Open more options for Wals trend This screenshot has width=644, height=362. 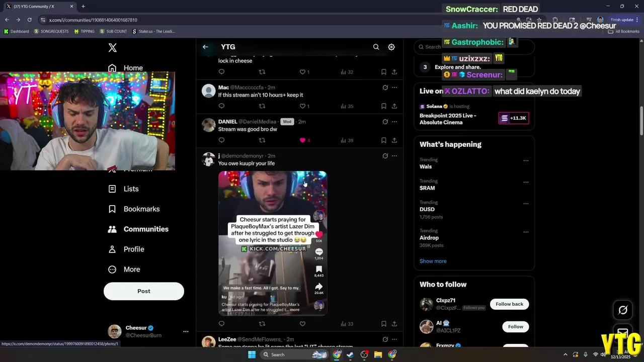coord(526,161)
